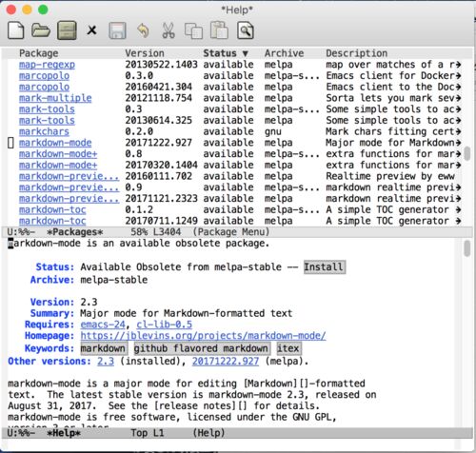Click 'Major mode for Markdown-formatted text' summary
Screen dimensions: 476x453
point(186,313)
